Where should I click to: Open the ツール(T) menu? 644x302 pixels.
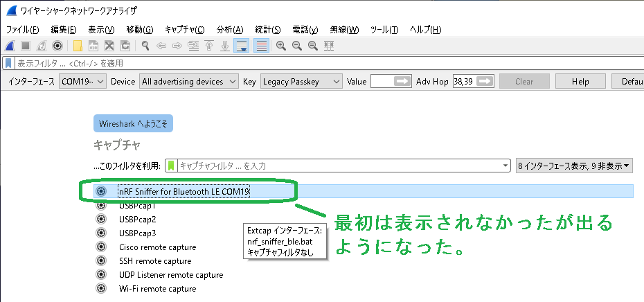click(384, 30)
